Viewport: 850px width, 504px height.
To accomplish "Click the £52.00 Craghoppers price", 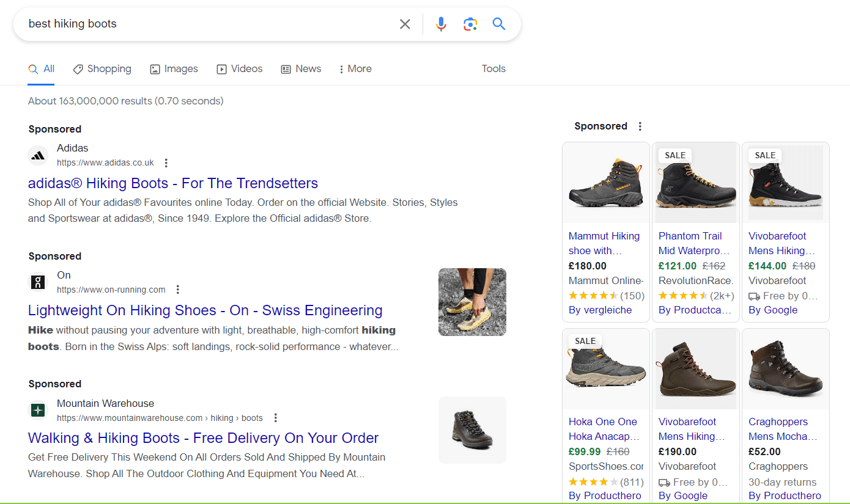I will pos(764,451).
